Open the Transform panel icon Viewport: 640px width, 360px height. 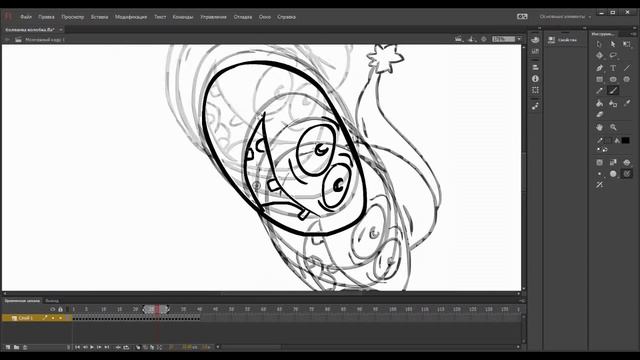pos(536,90)
